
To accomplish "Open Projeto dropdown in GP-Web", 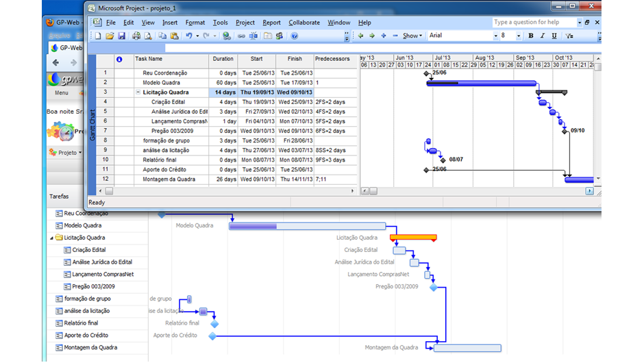I will tap(66, 153).
